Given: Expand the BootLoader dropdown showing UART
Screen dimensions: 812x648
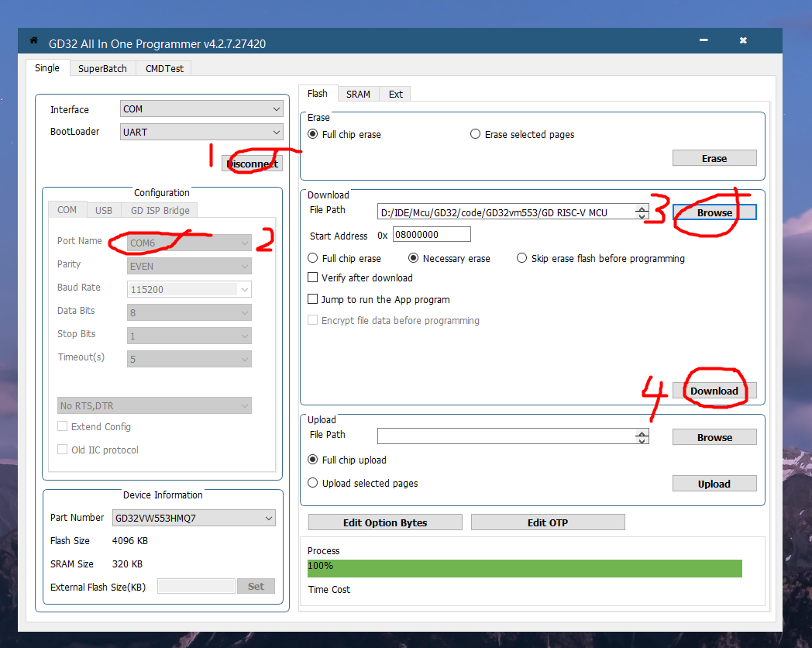Looking at the screenshot, I should coord(201,132).
